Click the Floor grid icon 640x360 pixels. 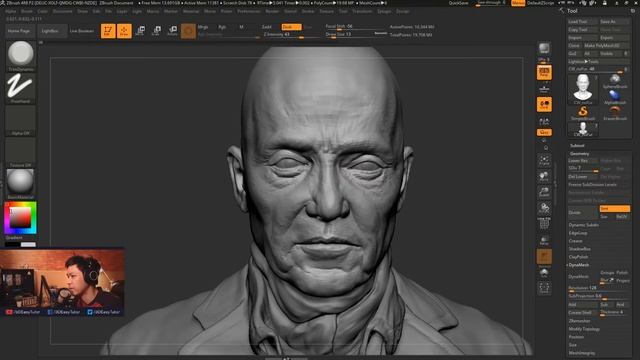544,89
